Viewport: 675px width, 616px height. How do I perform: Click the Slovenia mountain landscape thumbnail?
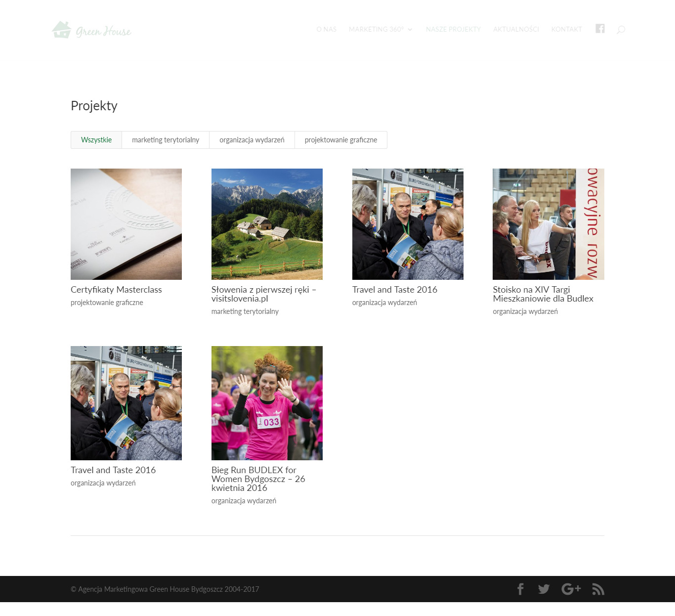267,224
